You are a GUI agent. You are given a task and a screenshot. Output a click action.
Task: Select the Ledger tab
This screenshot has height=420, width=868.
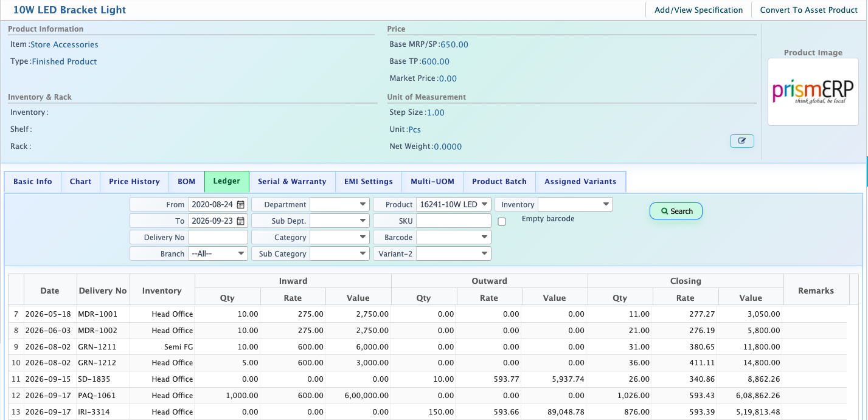coord(227,182)
